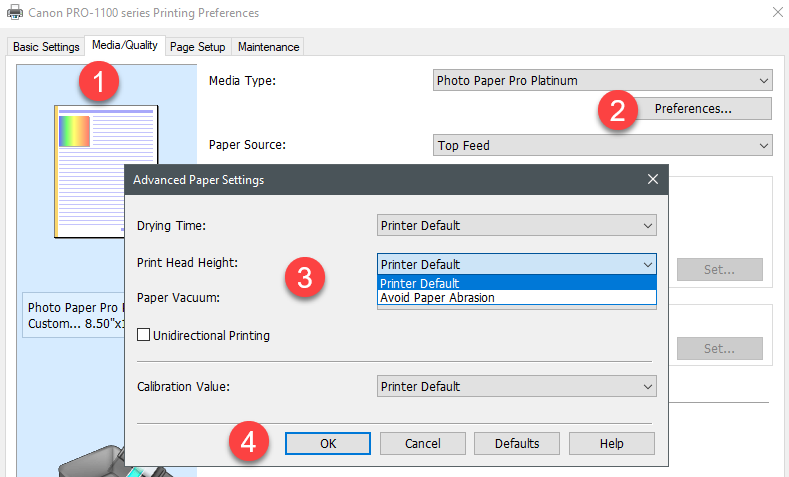Confirm settings with the OK button
The width and height of the screenshot is (789, 477).
(x=328, y=443)
